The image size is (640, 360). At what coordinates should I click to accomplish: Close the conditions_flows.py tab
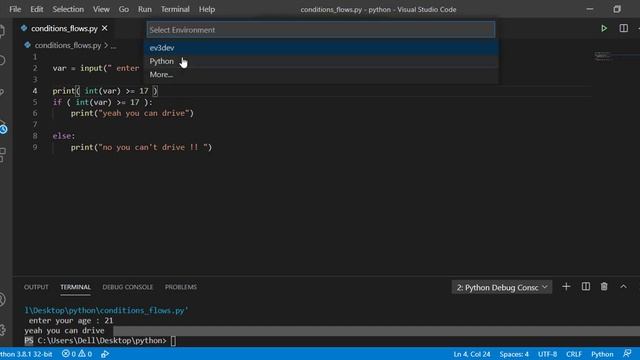click(x=105, y=28)
